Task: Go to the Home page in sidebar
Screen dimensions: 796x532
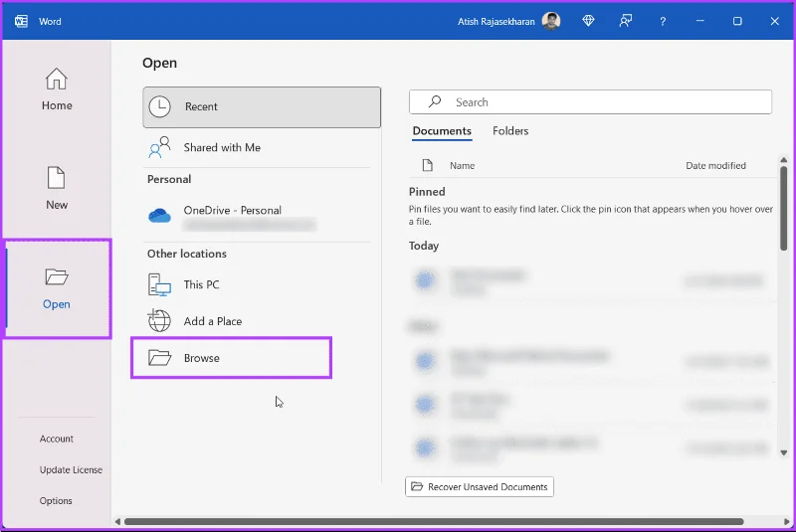Action: pyautogui.click(x=57, y=89)
